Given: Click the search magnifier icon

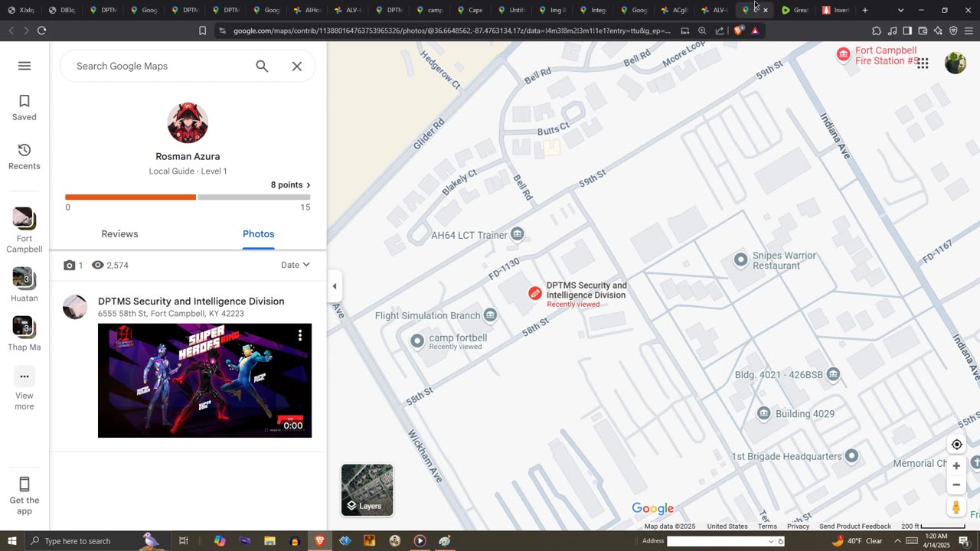Looking at the screenshot, I should point(262,67).
